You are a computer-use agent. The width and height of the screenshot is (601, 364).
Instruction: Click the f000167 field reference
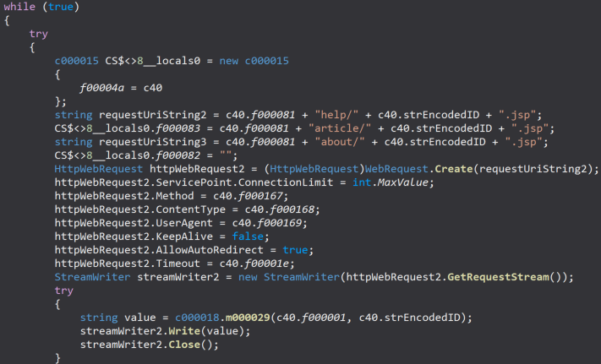(260, 196)
